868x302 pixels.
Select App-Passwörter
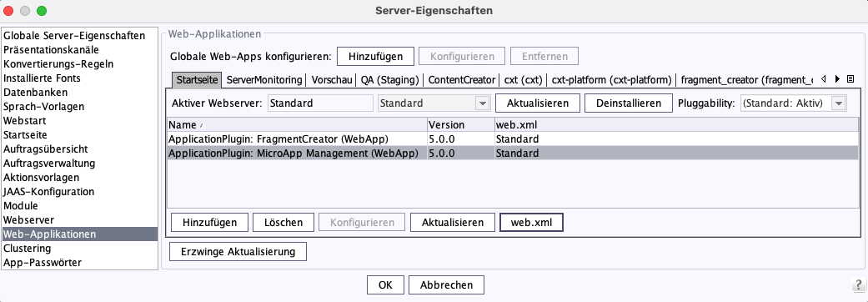coord(80,262)
